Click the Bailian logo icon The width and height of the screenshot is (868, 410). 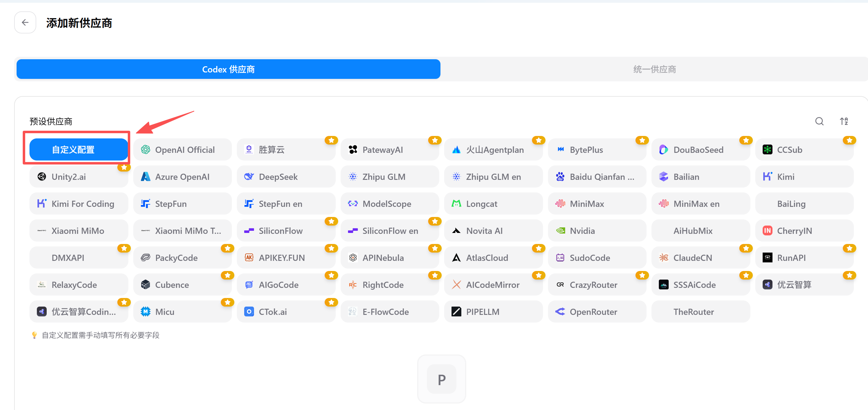click(663, 176)
